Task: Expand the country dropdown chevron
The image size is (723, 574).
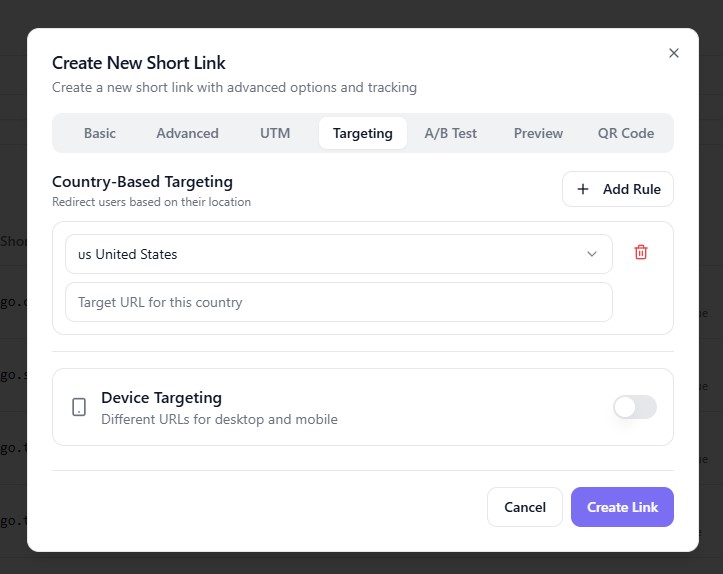Action: point(592,254)
